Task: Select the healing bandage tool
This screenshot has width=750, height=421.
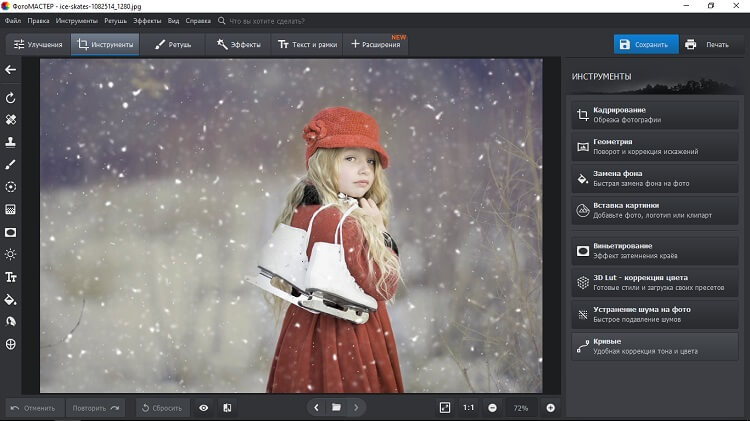Action: (x=11, y=119)
